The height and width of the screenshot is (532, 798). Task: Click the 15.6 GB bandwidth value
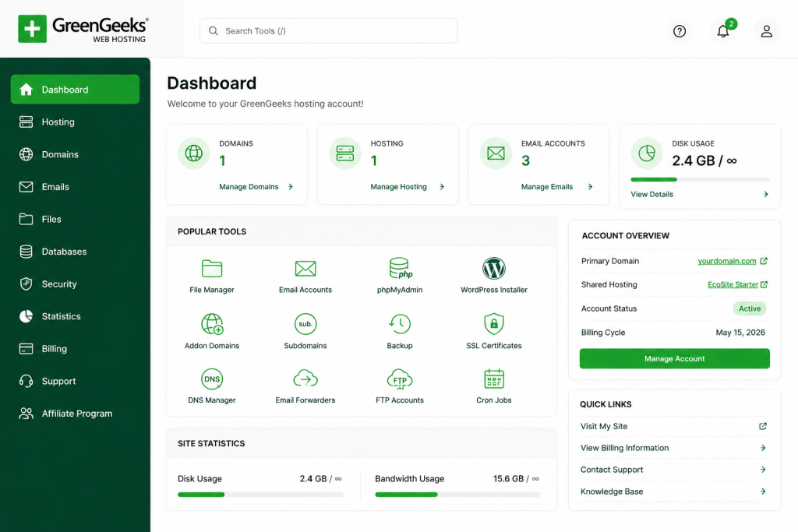[x=508, y=478]
